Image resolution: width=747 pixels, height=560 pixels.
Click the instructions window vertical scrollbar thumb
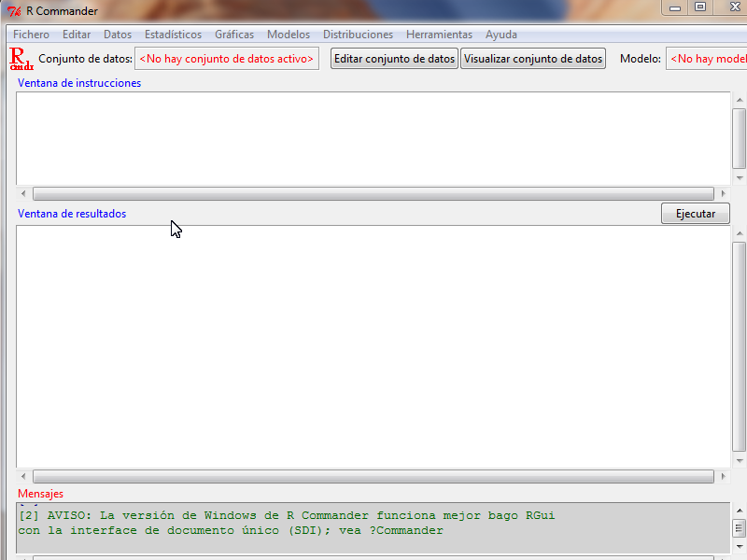click(740, 138)
